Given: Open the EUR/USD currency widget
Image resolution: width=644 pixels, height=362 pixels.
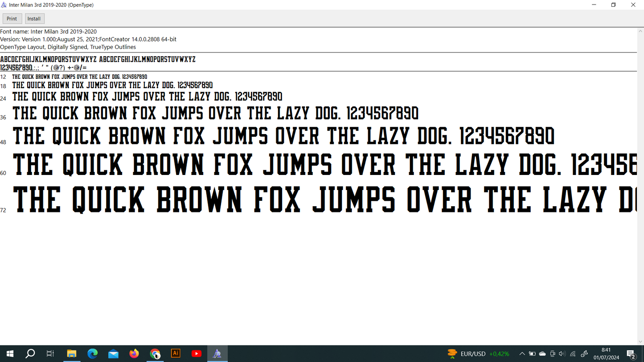Looking at the screenshot, I should (478, 354).
